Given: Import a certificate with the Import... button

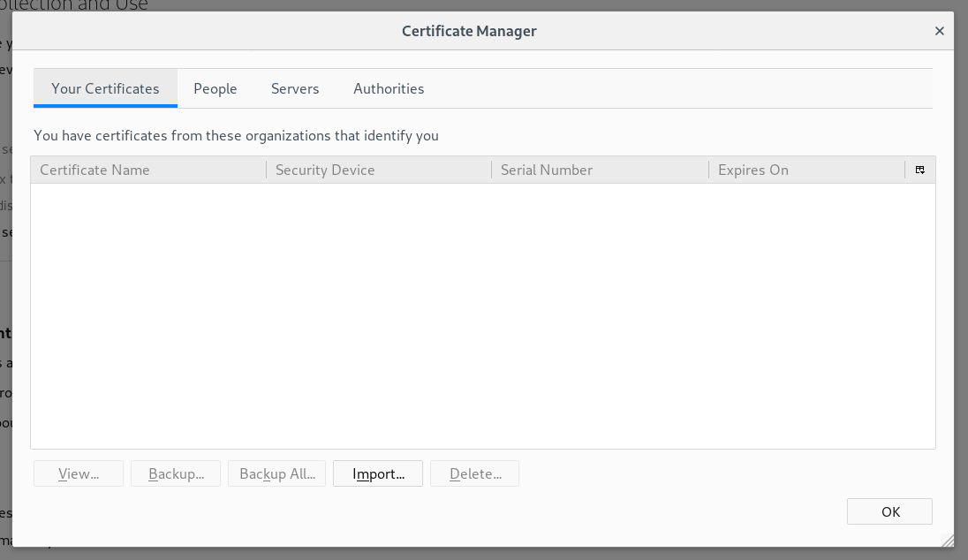Looking at the screenshot, I should 378,473.
